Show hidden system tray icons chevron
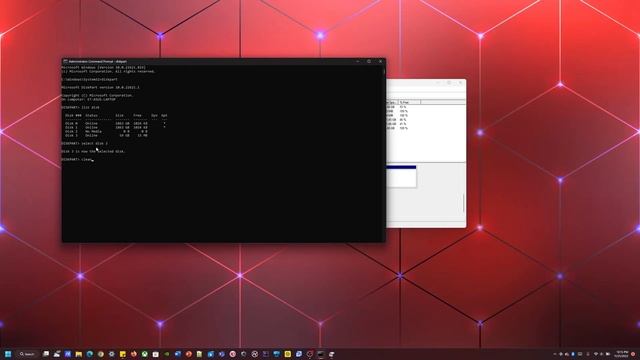Image resolution: width=640 pixels, height=360 pixels. [x=555, y=354]
